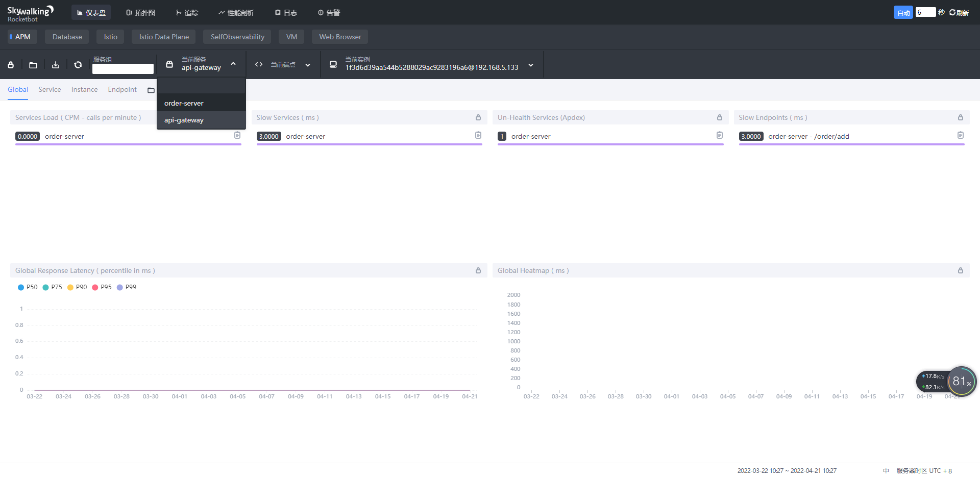Click lock icon on Slow Endpoints panel
980x478 pixels.
[x=961, y=117]
